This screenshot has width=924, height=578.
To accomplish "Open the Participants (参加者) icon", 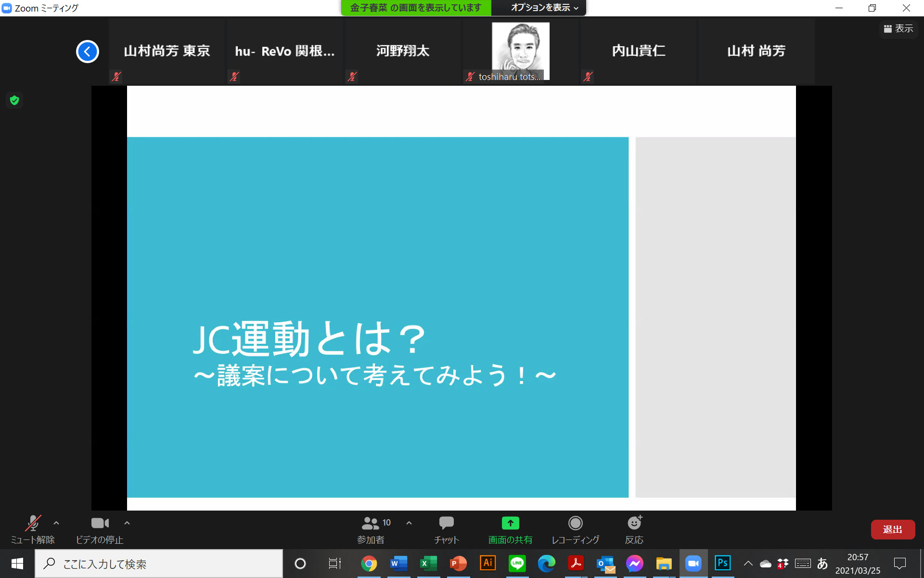I will tap(371, 529).
